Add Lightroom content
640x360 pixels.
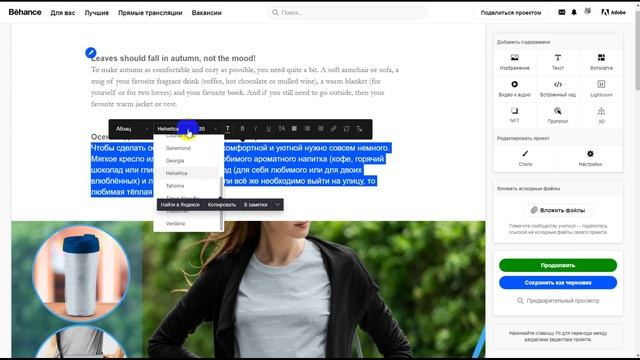tap(601, 89)
